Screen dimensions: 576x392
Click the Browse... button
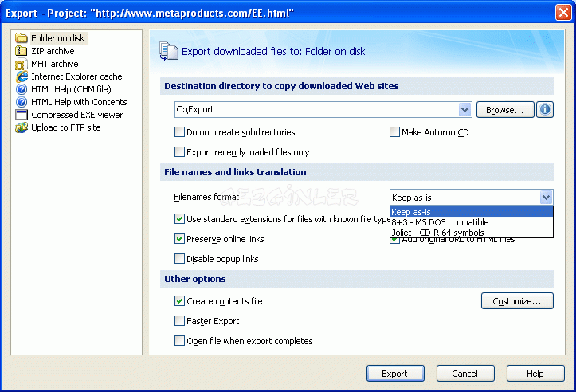[x=505, y=110]
